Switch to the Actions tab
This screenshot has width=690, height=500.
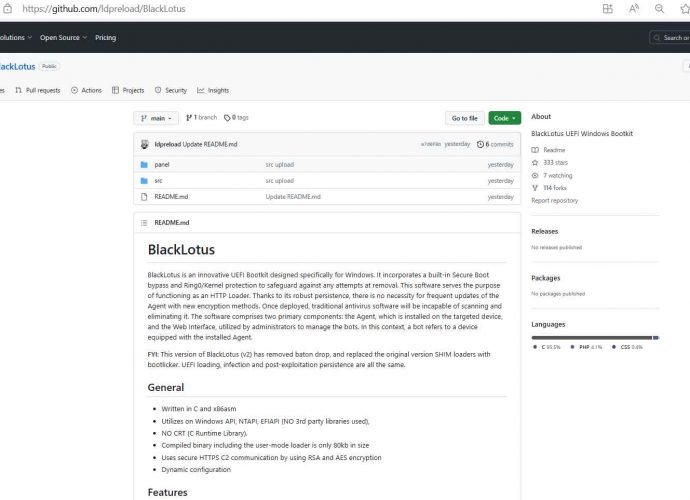tap(86, 90)
